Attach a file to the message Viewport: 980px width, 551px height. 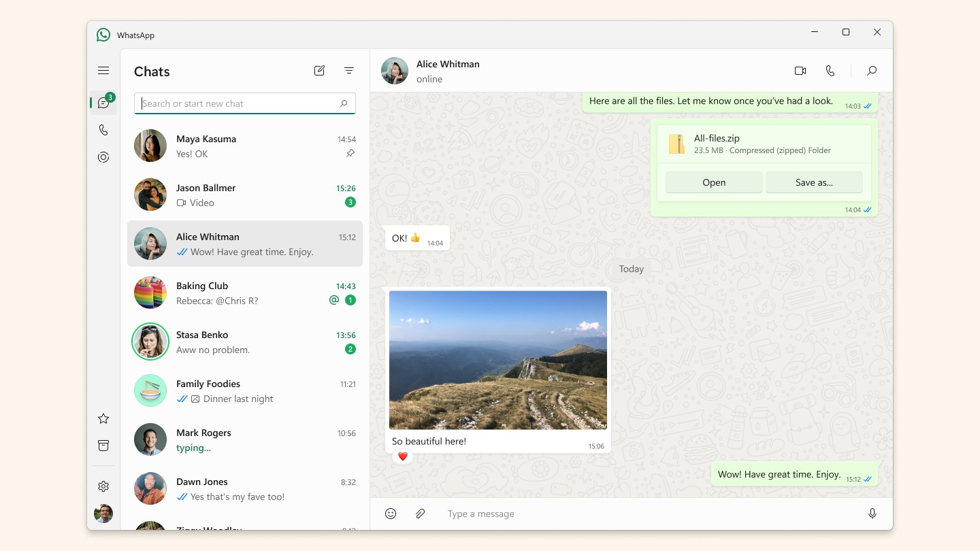pos(420,514)
